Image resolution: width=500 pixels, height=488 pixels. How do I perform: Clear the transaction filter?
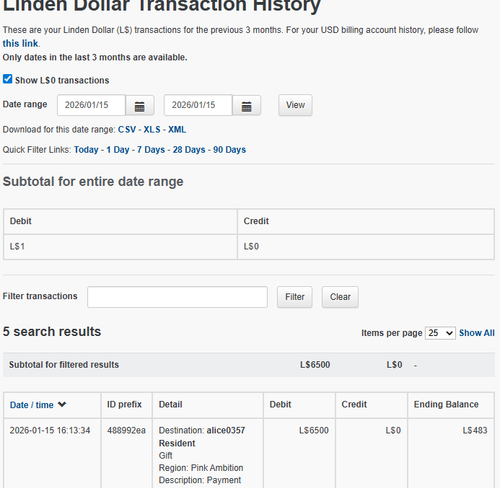[x=340, y=297]
